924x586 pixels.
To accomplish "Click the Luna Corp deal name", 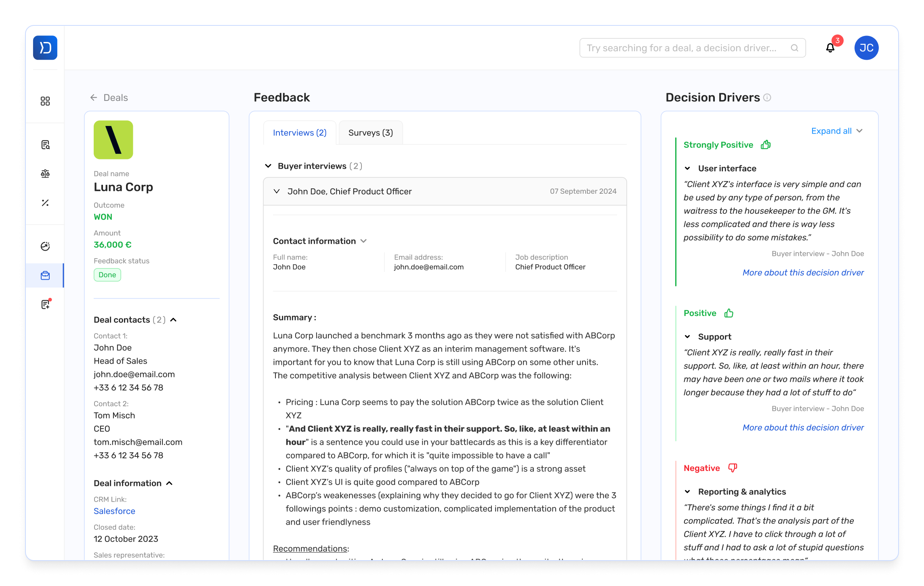I will pos(123,187).
